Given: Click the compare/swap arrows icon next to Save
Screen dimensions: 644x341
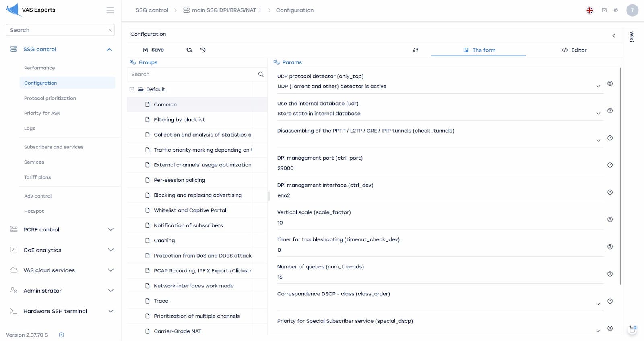Looking at the screenshot, I should pyautogui.click(x=189, y=50).
